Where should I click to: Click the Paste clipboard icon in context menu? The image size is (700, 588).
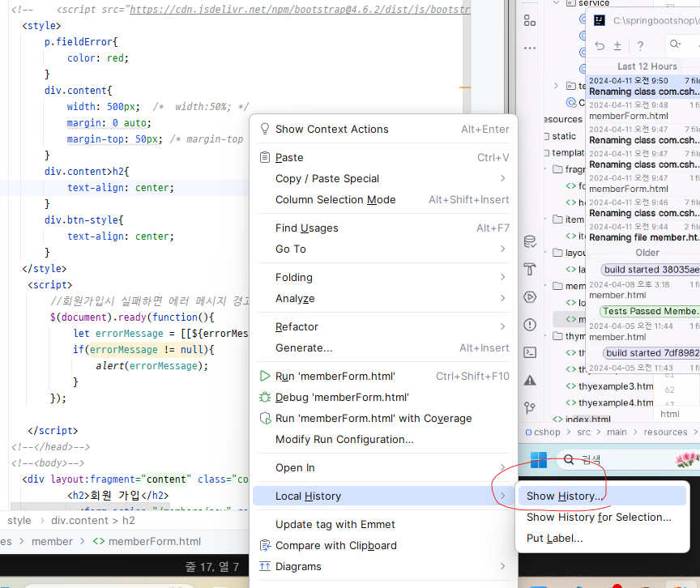(x=265, y=157)
